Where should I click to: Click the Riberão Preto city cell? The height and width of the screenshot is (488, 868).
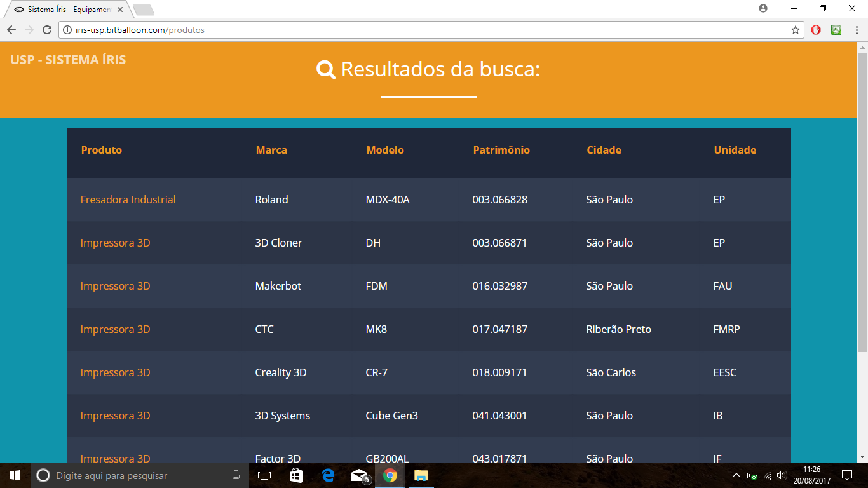coord(618,329)
